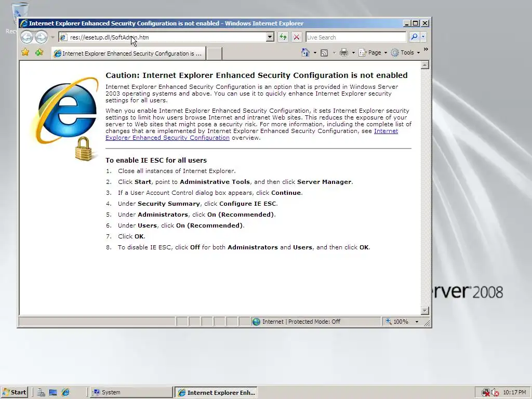Click the red Stop loading button

297,37
